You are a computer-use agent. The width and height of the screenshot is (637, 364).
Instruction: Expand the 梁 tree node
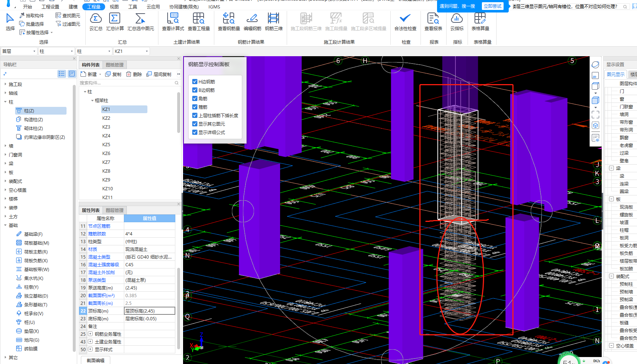point(5,163)
